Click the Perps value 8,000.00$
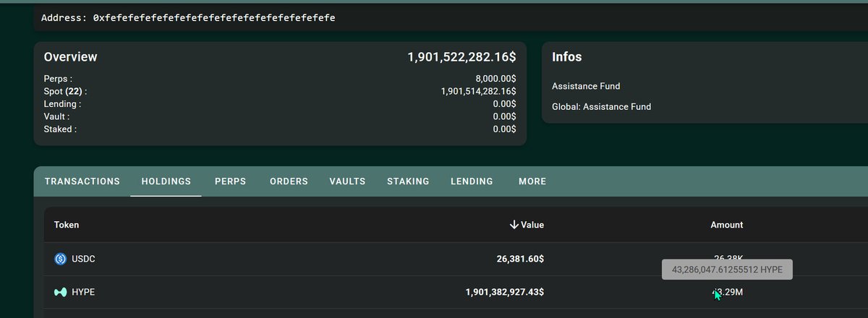This screenshot has height=318, width=868. [x=495, y=79]
